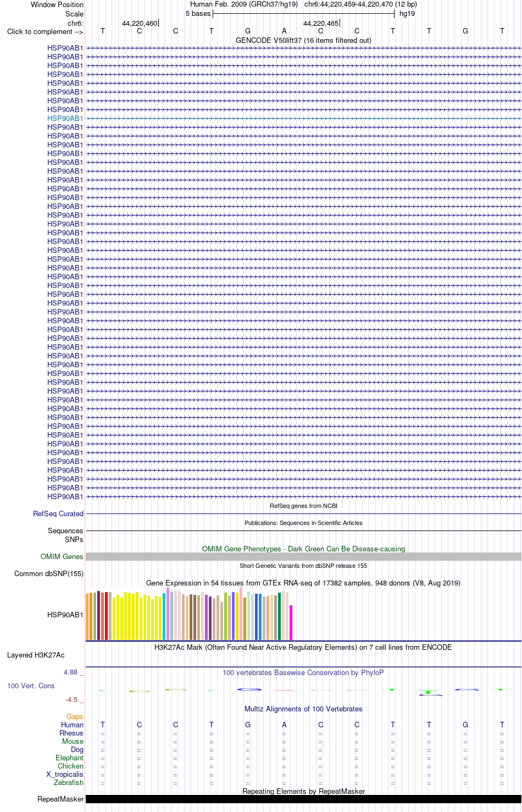Click the Human species label
The width and height of the screenshot is (522, 812).
click(x=72, y=725)
